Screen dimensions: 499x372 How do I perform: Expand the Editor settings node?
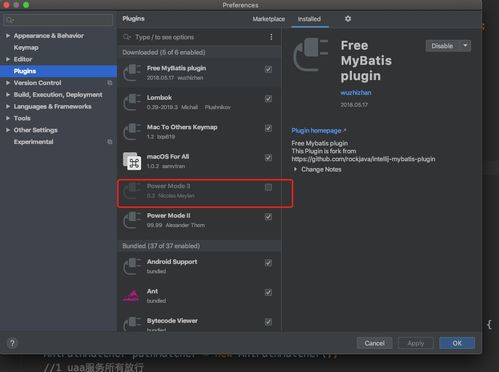[8, 59]
